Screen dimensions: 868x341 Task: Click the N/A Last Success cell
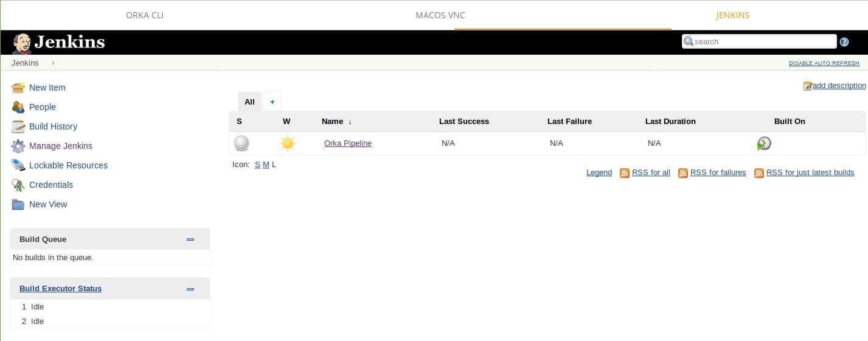point(448,143)
